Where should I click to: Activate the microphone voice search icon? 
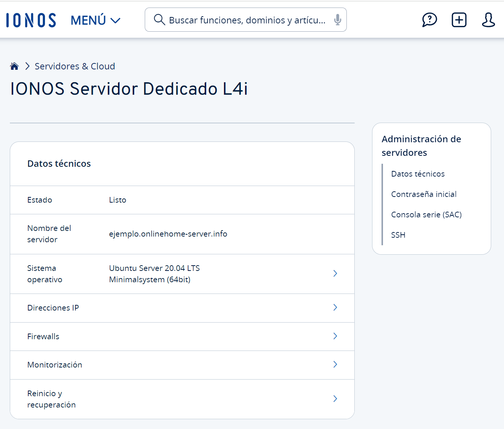click(337, 20)
